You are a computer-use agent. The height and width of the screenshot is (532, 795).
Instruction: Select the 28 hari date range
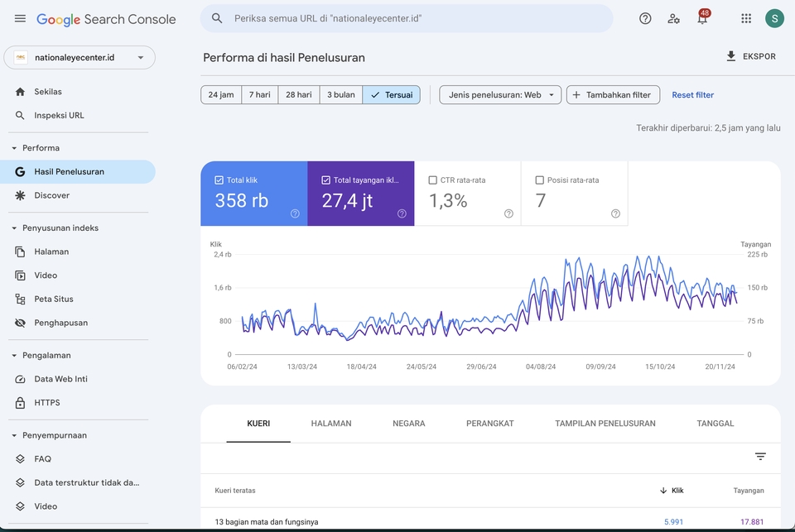(298, 95)
